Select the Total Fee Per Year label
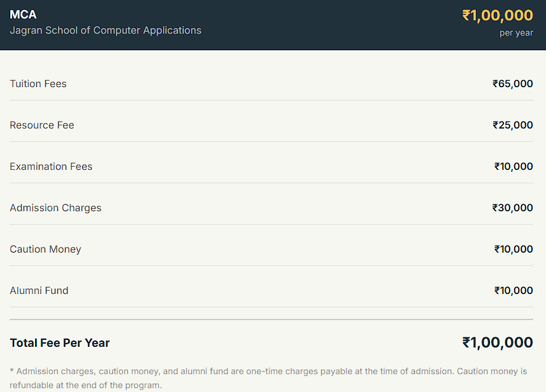The height and width of the screenshot is (392, 546). [59, 343]
